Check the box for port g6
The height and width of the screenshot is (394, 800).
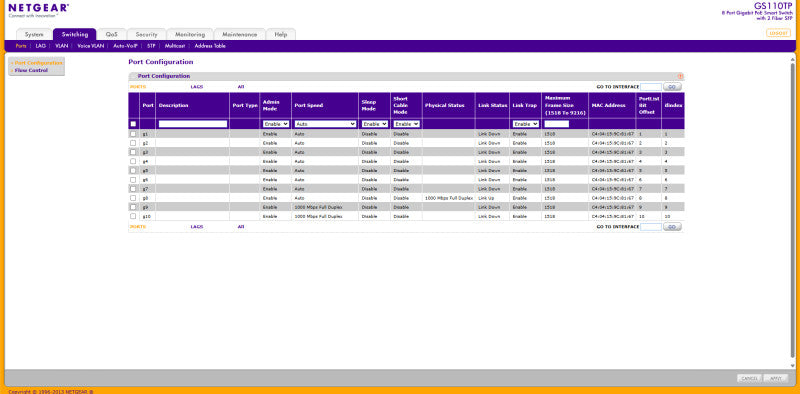[133, 180]
